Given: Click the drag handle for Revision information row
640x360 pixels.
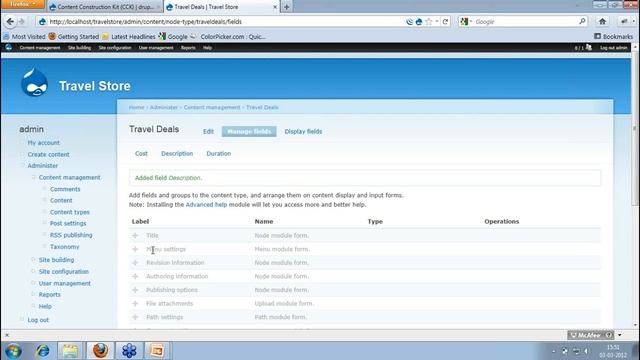Looking at the screenshot, I should coord(135,263).
